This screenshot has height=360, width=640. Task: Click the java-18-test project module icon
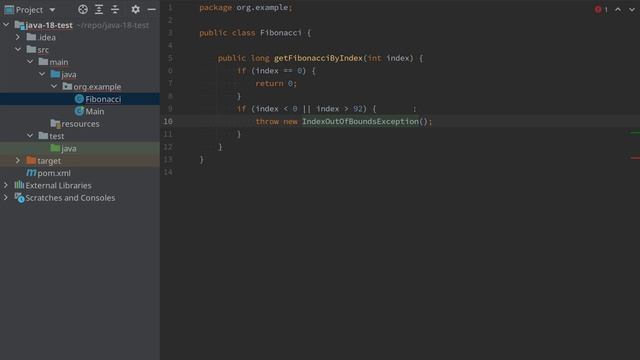point(19,25)
